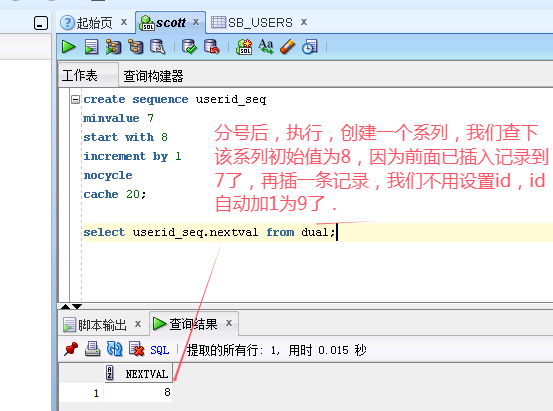Commit changes with the green checkmark database icon
Viewport: 553px width, 411px height.
coord(189,47)
